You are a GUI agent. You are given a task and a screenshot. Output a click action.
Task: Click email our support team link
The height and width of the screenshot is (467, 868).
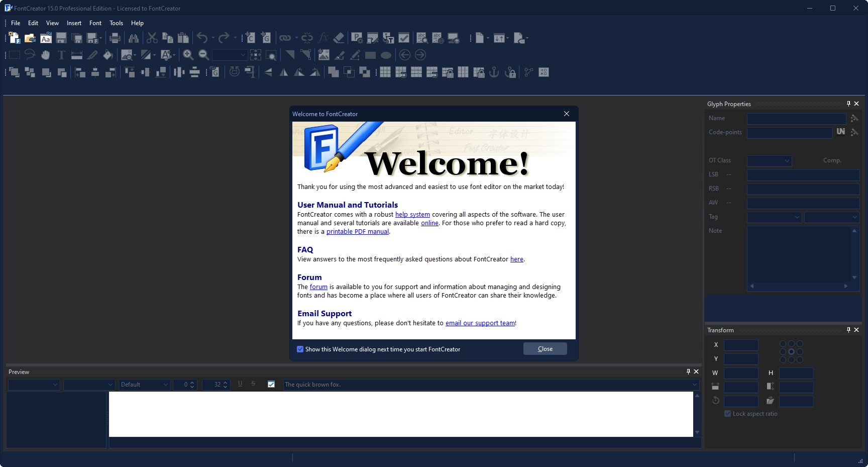[x=480, y=323]
